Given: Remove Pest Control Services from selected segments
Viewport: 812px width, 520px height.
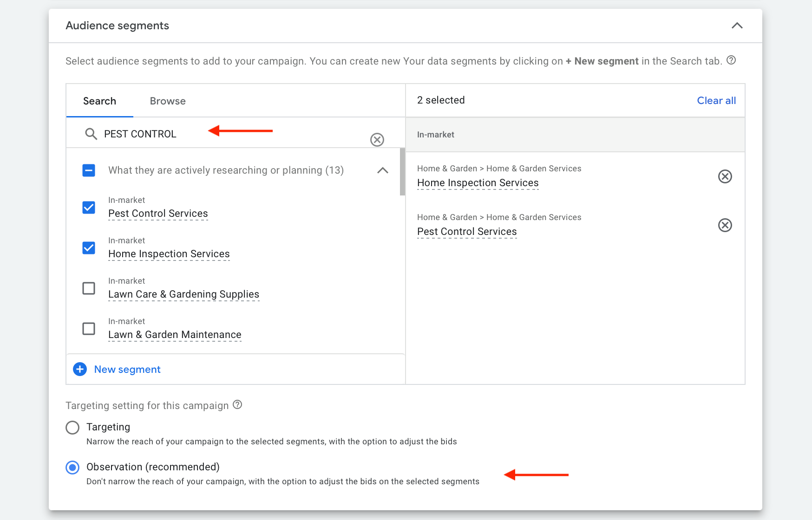Looking at the screenshot, I should pos(725,226).
